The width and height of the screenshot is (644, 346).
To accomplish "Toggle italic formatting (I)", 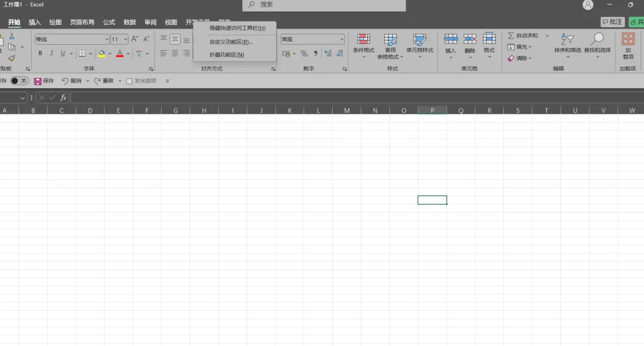I will tap(51, 53).
